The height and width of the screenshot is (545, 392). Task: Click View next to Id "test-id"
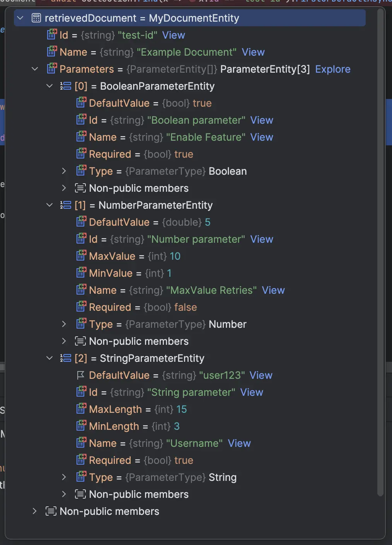[174, 35]
